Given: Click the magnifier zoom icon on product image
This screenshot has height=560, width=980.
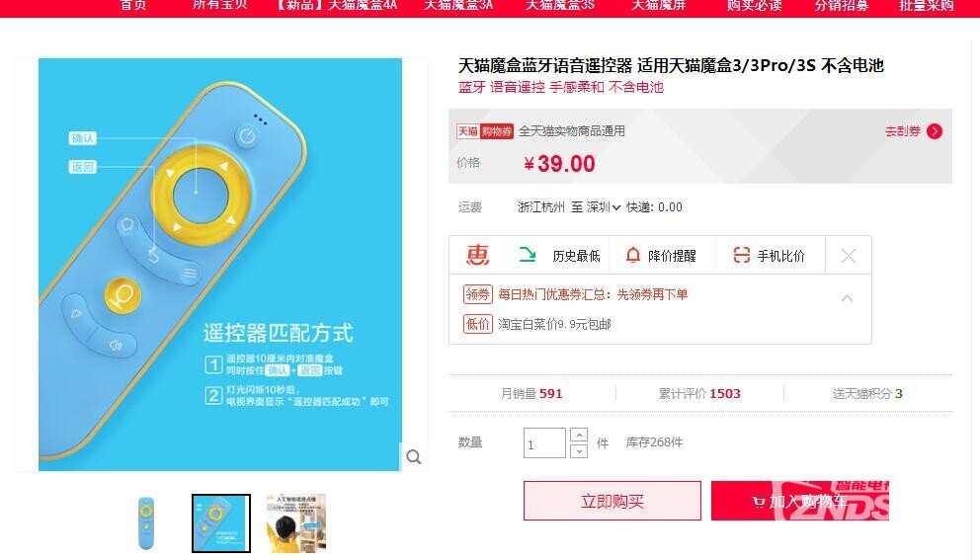Looking at the screenshot, I should [413, 457].
